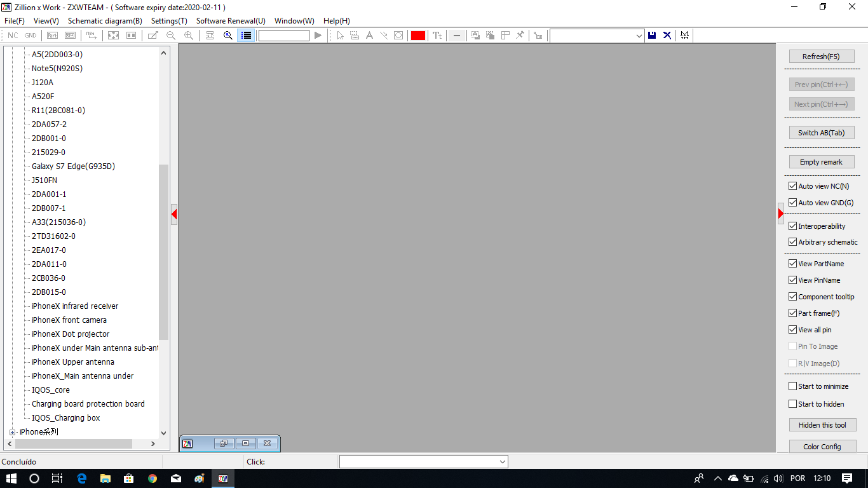
Task: Open the File(F) menu
Action: click(x=14, y=21)
